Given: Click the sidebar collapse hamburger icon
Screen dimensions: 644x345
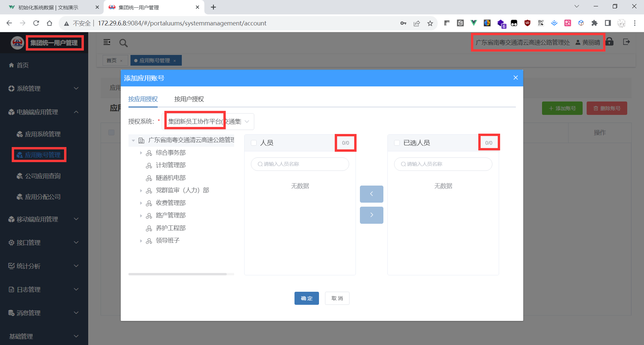Looking at the screenshot, I should coord(107,42).
